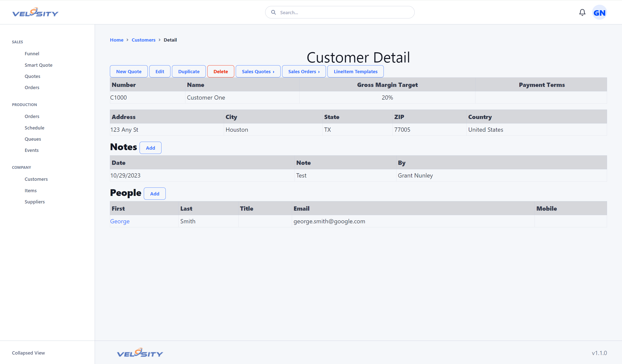
Task: Click the Gross Margin Target header
Action: pos(387,85)
